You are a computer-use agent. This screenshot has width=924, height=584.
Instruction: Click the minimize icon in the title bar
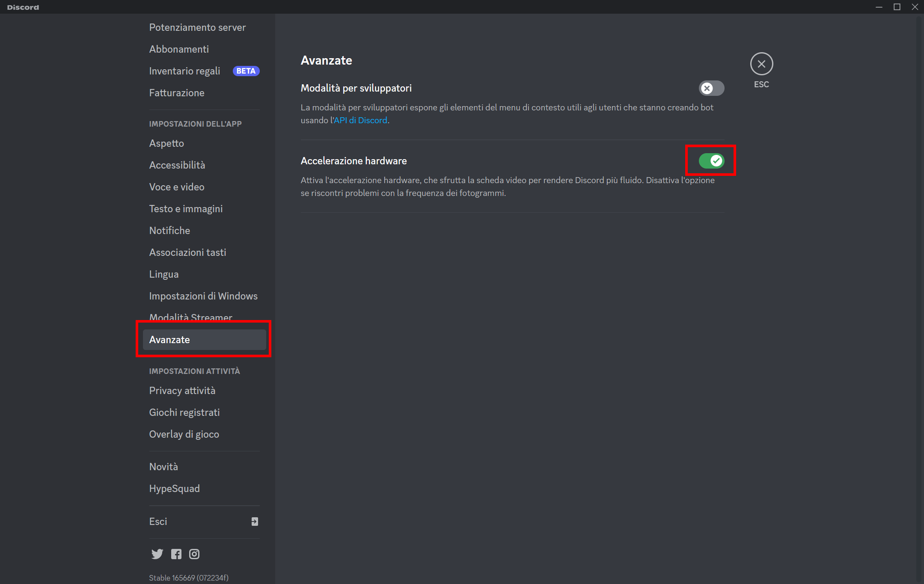(879, 7)
